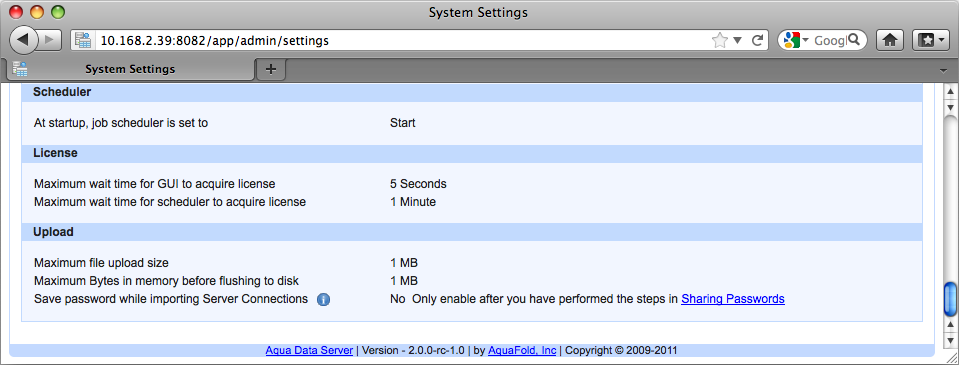959x365 pixels.
Task: Click the page scrollbar thumb
Action: coord(950,299)
